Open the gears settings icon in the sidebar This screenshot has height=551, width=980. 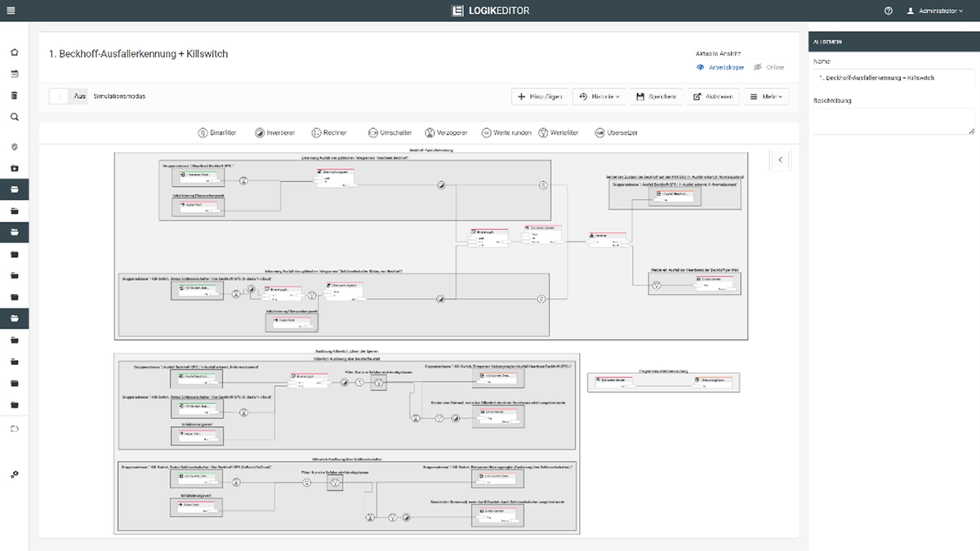pos(14,473)
